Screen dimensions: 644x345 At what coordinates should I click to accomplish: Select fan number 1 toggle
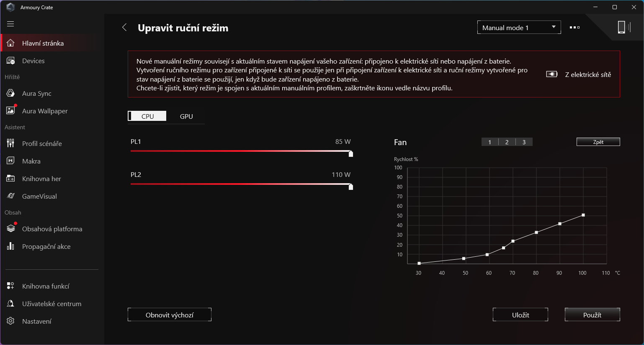489,142
